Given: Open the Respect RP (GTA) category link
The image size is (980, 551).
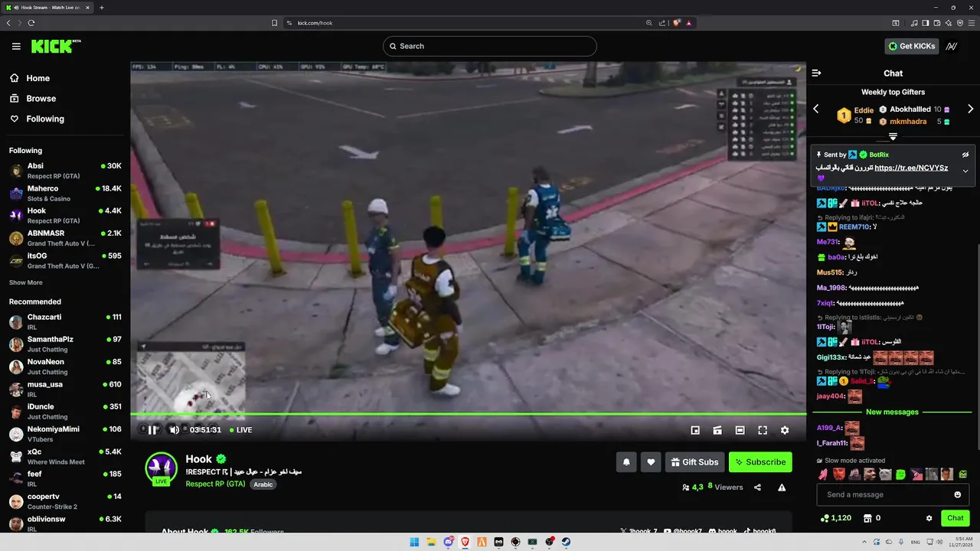Looking at the screenshot, I should tap(215, 484).
